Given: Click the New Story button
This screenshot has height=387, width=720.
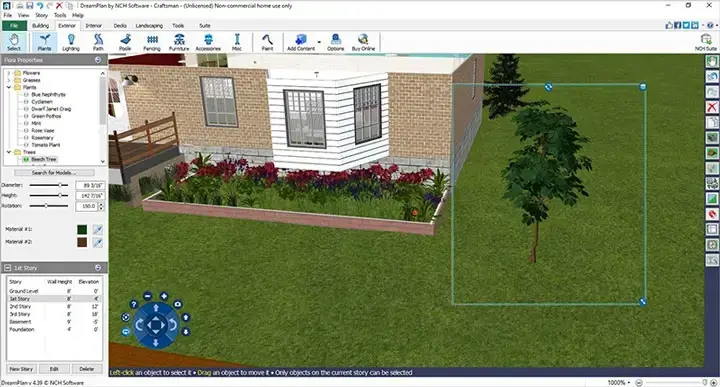Looking at the screenshot, I should (x=21, y=369).
